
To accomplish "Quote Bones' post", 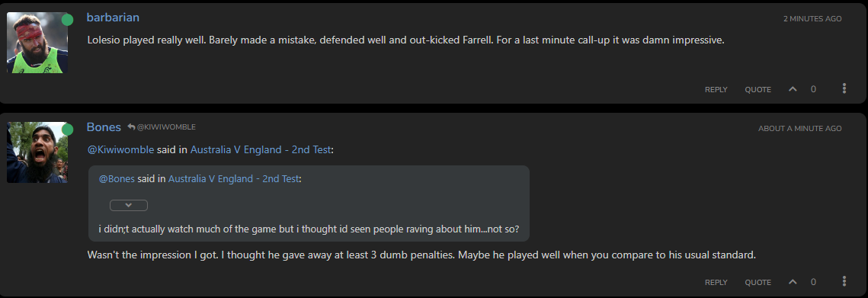I will click(757, 283).
